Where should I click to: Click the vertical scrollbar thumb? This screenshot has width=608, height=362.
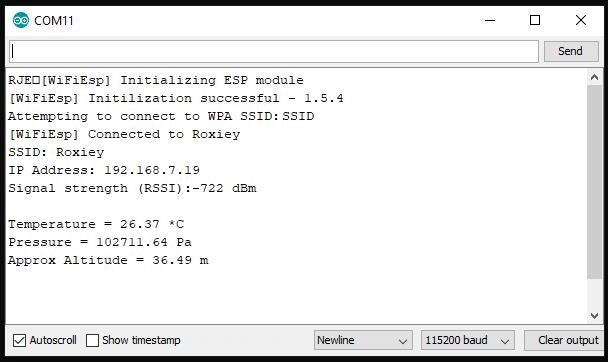pyautogui.click(x=594, y=182)
